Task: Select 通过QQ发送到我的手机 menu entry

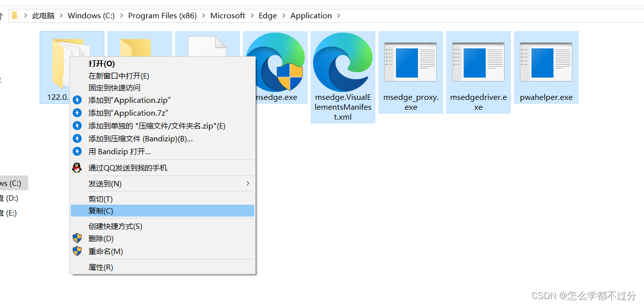Action: (162, 168)
